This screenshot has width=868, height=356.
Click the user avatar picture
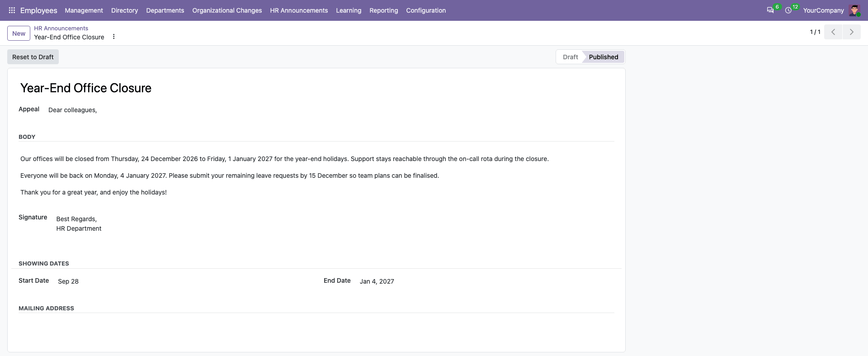(854, 10)
